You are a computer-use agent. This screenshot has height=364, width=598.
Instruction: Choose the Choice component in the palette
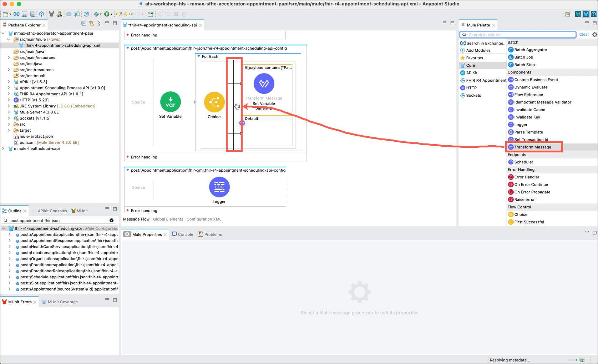coord(521,214)
